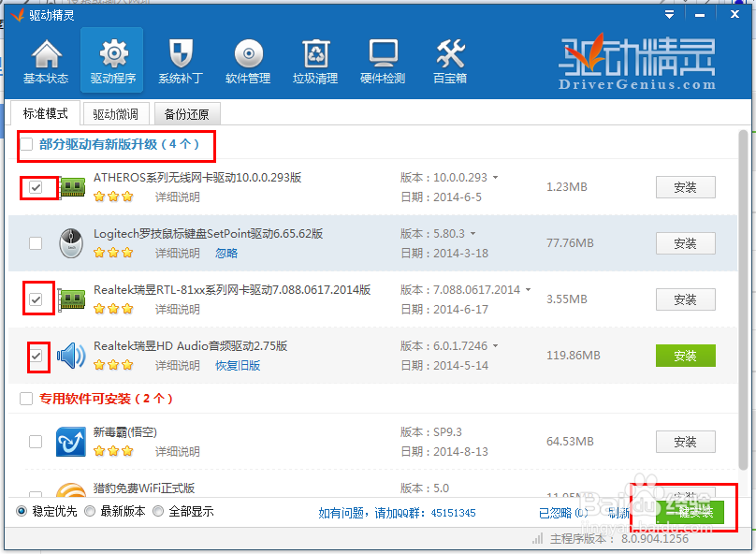The image size is (756, 554).
Task: Click the Realtek HD Audio speaker icon
Action: point(71,356)
